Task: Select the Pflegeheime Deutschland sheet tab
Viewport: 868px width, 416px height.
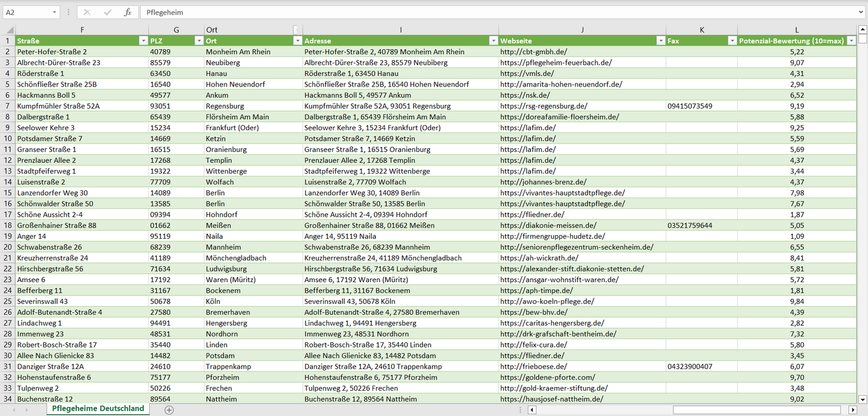Action: [x=98, y=408]
